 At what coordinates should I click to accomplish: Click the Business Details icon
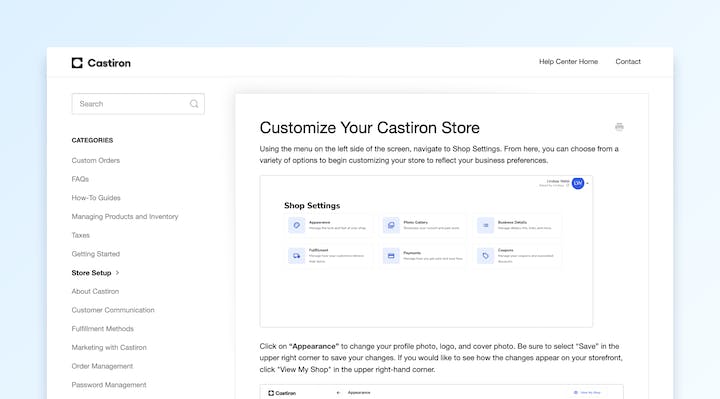485,225
